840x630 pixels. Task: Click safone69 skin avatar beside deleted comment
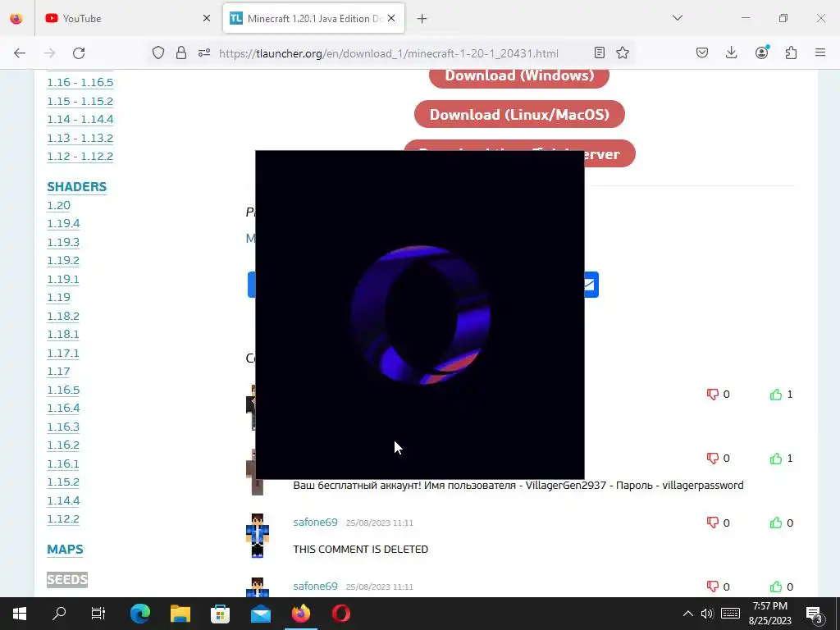(x=257, y=535)
